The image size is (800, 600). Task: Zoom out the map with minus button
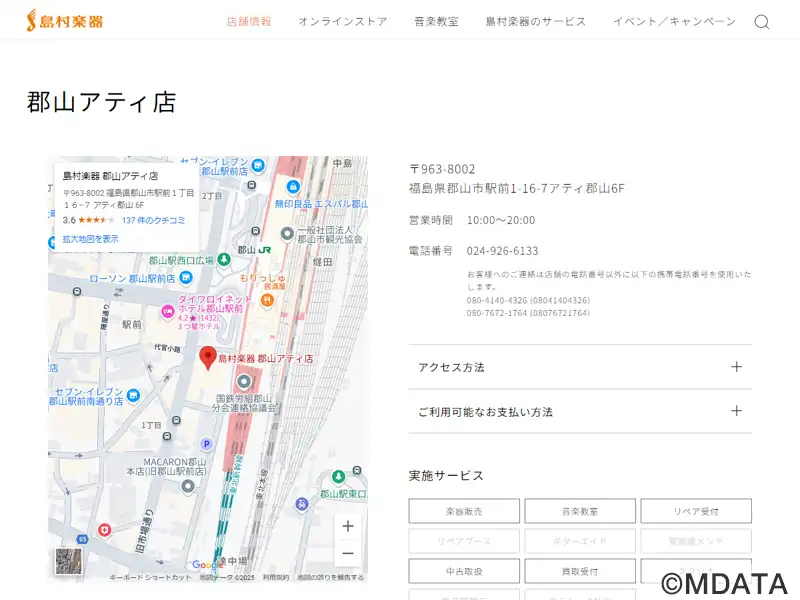(x=348, y=554)
